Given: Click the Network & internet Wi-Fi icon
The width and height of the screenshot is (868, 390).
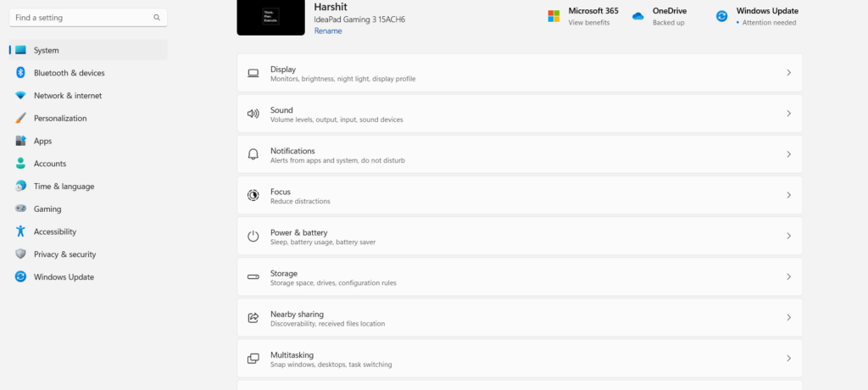Looking at the screenshot, I should coord(20,96).
